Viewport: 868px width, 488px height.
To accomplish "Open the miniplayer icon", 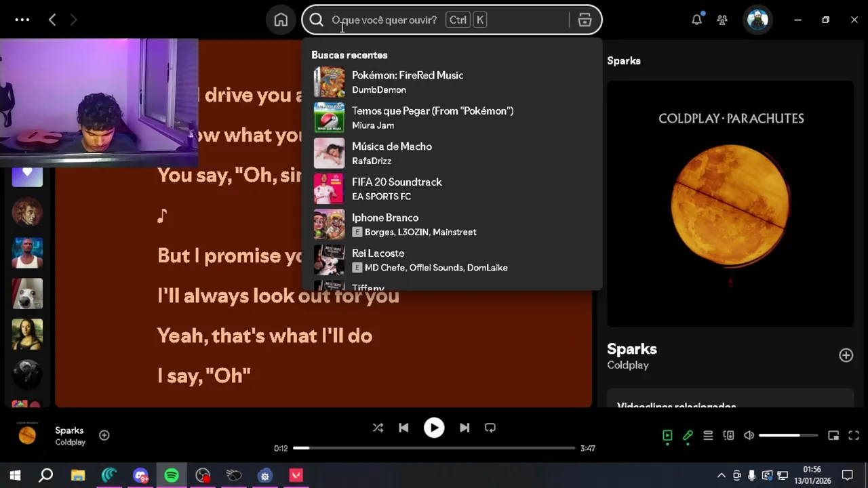I will coord(833,436).
